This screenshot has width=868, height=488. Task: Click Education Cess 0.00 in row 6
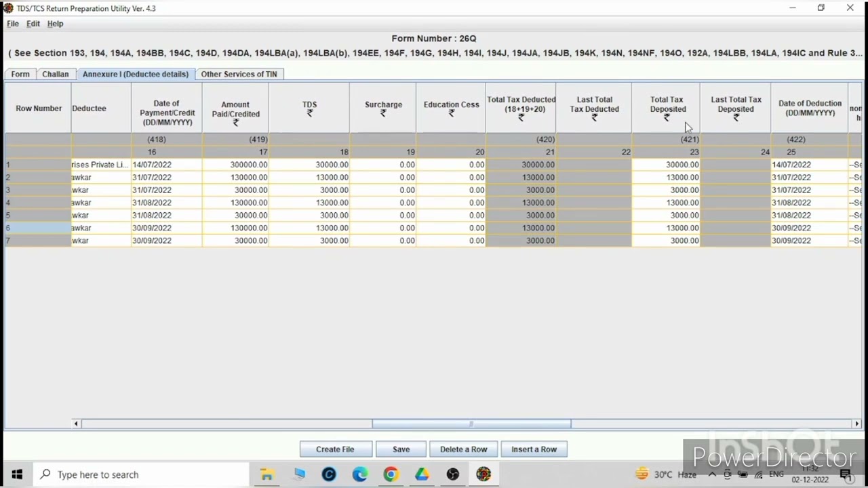[x=451, y=228]
